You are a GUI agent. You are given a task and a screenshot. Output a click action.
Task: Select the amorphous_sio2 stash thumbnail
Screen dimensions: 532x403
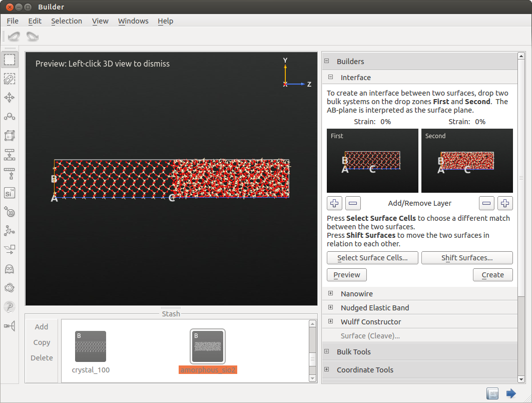point(208,346)
